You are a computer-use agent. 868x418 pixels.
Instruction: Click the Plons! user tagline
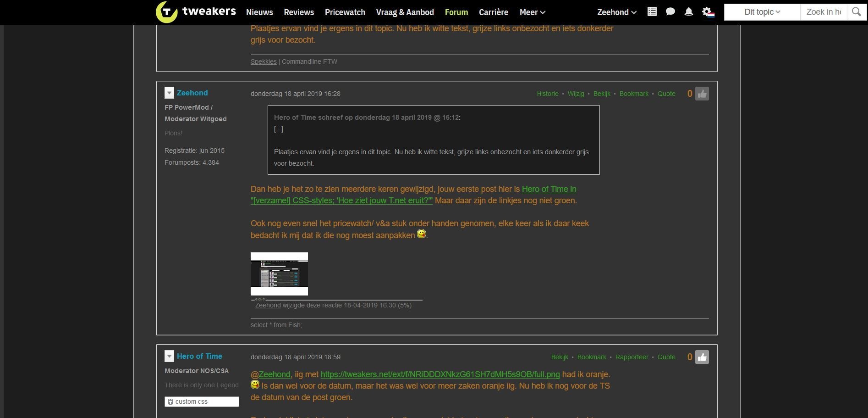click(174, 133)
